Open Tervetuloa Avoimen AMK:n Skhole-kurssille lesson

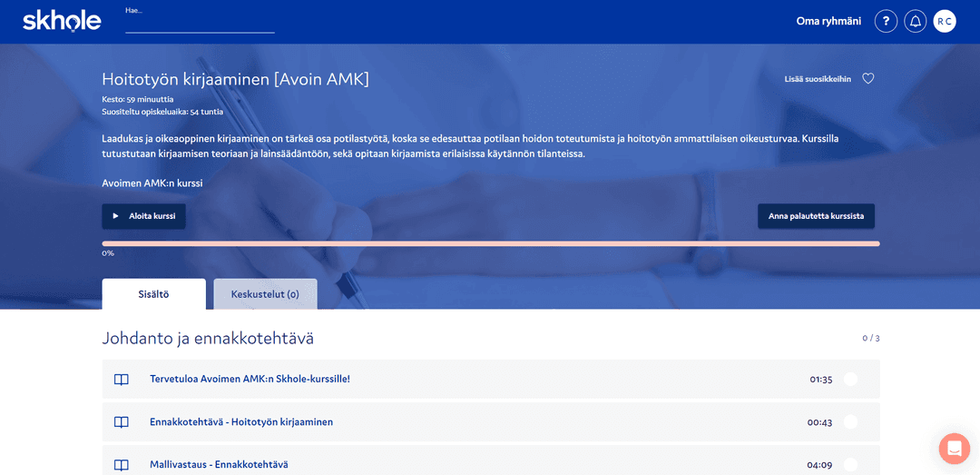click(250, 380)
